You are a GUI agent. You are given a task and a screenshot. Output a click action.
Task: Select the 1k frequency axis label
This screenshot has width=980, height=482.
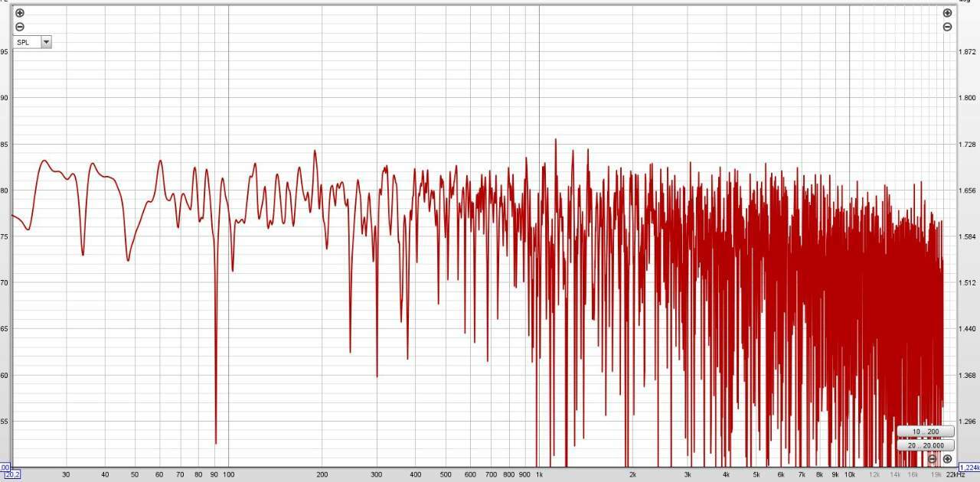coord(539,474)
